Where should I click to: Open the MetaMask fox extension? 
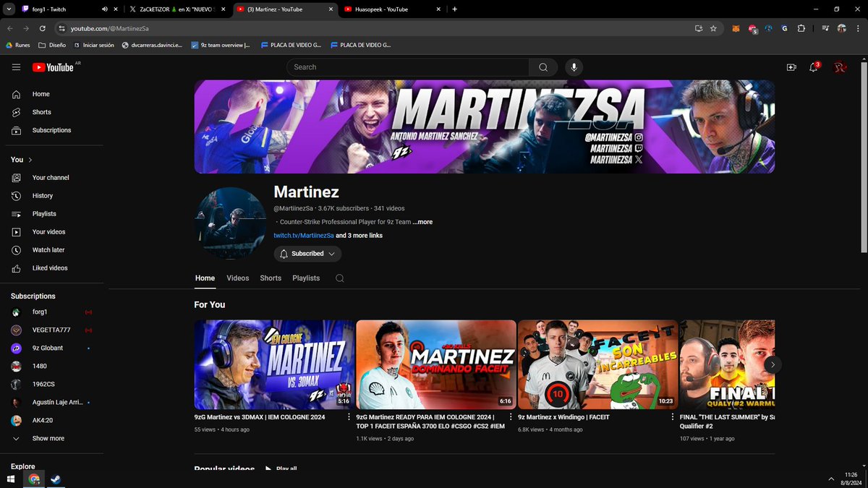[736, 28]
